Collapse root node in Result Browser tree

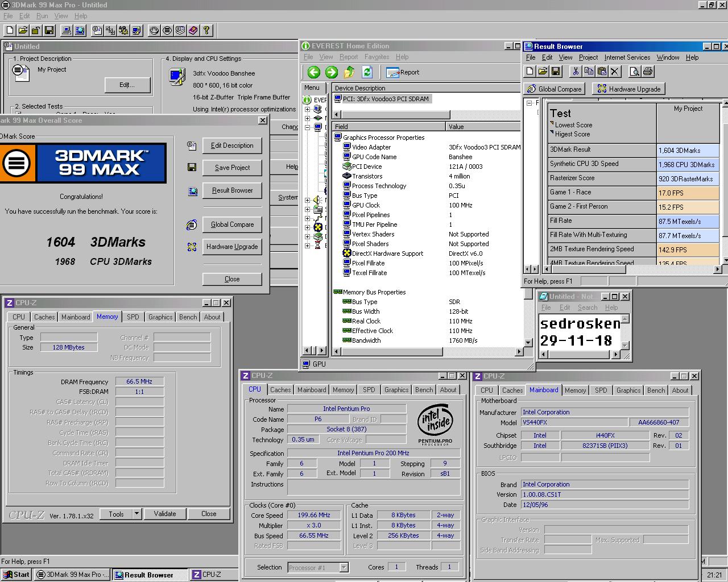[x=529, y=103]
